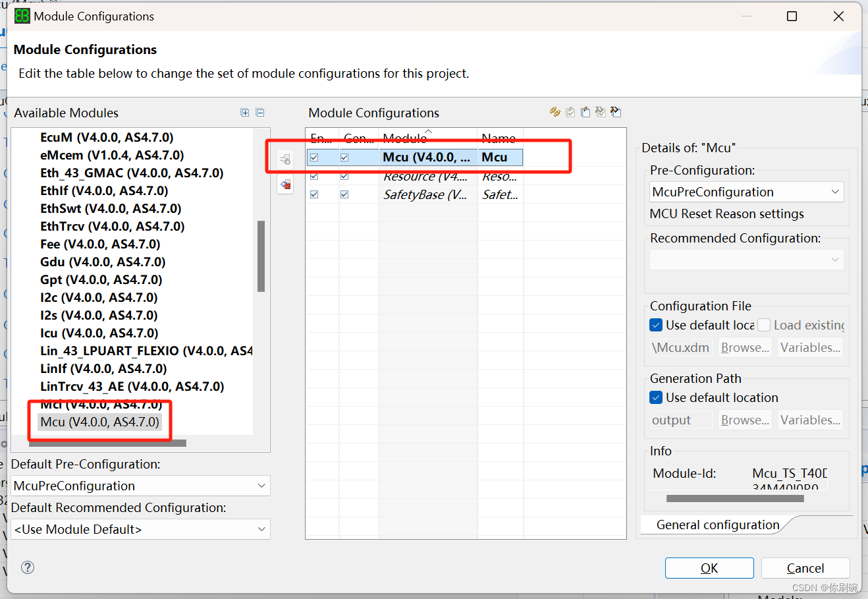Click the grayed clipboard-check icon in the Module Configurations toolbar
The height and width of the screenshot is (599, 868).
pyautogui.click(x=570, y=112)
